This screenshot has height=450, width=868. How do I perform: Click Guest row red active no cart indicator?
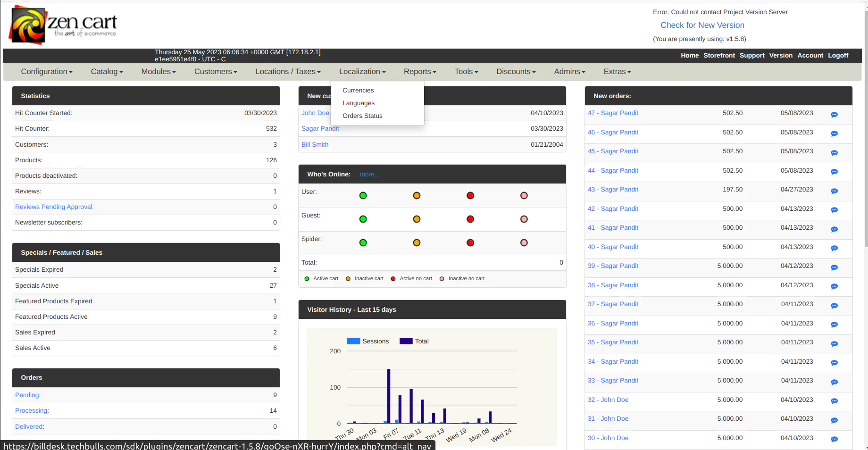[470, 219]
